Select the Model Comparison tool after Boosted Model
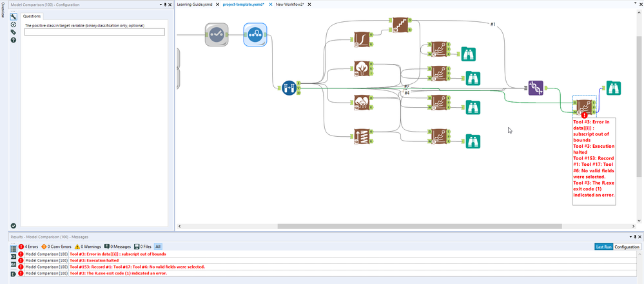The height and width of the screenshot is (284, 644). pyautogui.click(x=438, y=136)
